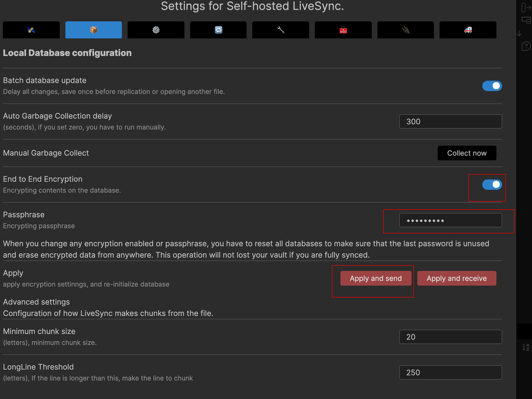Open the gear icon settings tab
The height and width of the screenshot is (399, 532).
click(x=156, y=30)
